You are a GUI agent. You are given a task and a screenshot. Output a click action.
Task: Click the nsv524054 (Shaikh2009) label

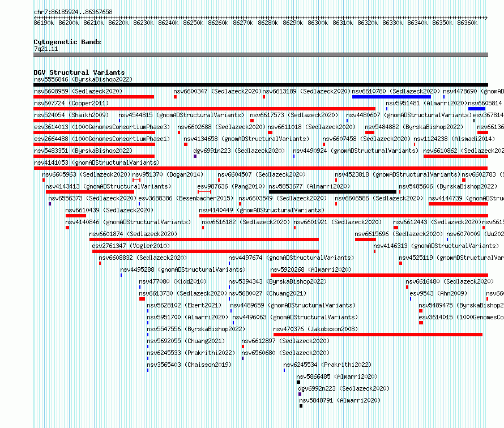click(x=71, y=115)
